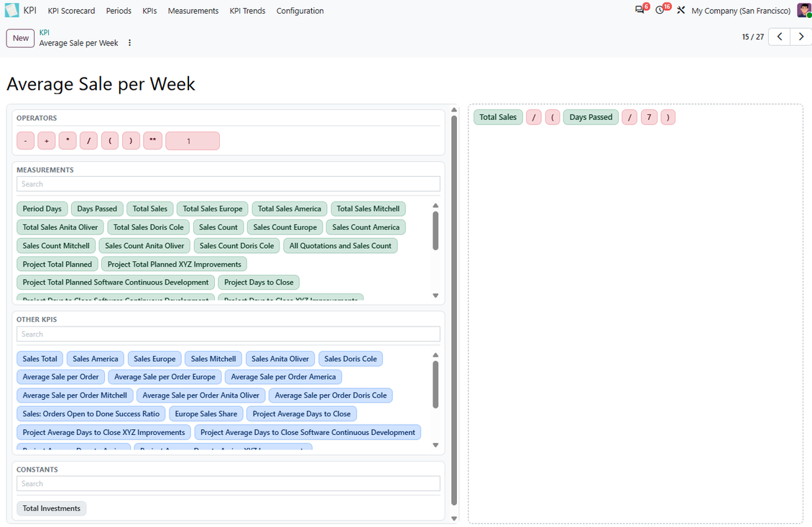Select the closing parenthesis in the formula
This screenshot has height=527, width=812.
(668, 117)
